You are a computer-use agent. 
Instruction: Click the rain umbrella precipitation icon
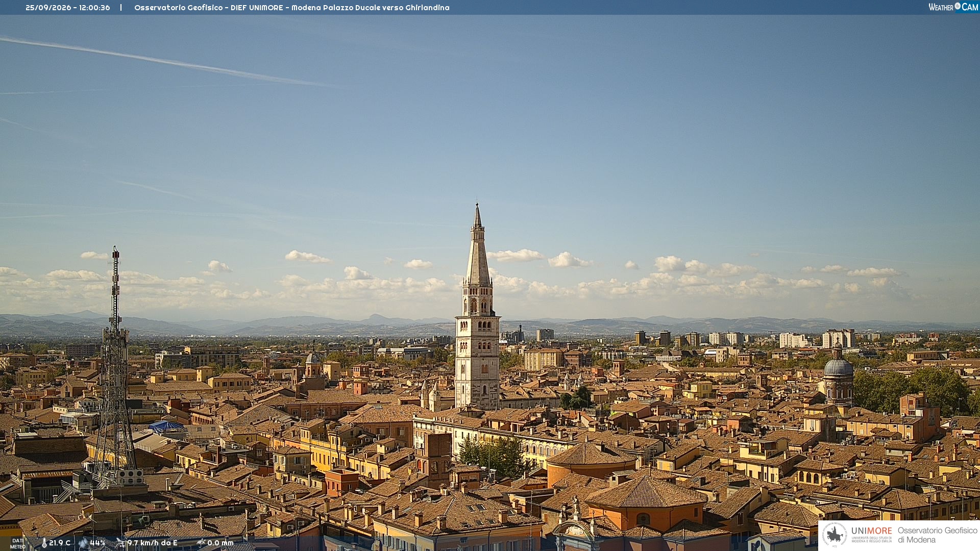point(201,543)
